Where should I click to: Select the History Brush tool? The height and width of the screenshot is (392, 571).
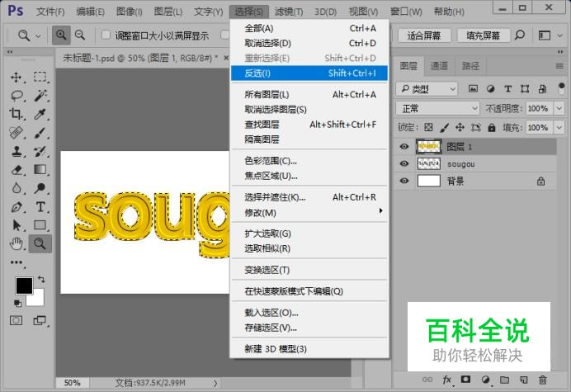click(40, 151)
